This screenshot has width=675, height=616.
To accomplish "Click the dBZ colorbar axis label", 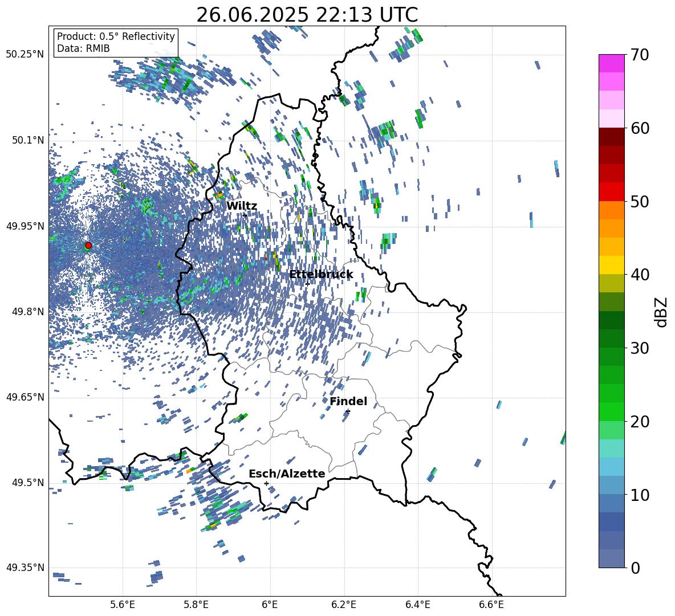I will pyautogui.click(x=662, y=312).
